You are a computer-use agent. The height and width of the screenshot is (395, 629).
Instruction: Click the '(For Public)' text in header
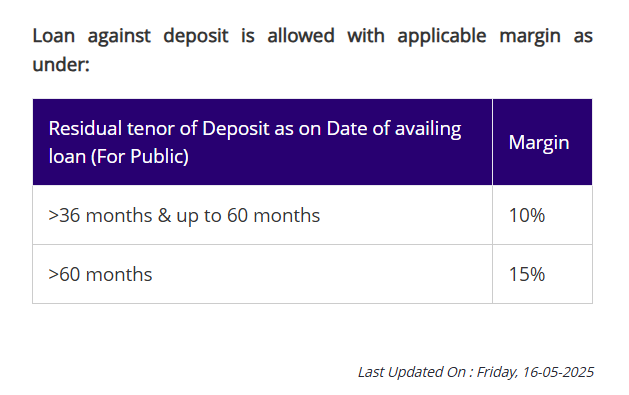pyautogui.click(x=140, y=156)
